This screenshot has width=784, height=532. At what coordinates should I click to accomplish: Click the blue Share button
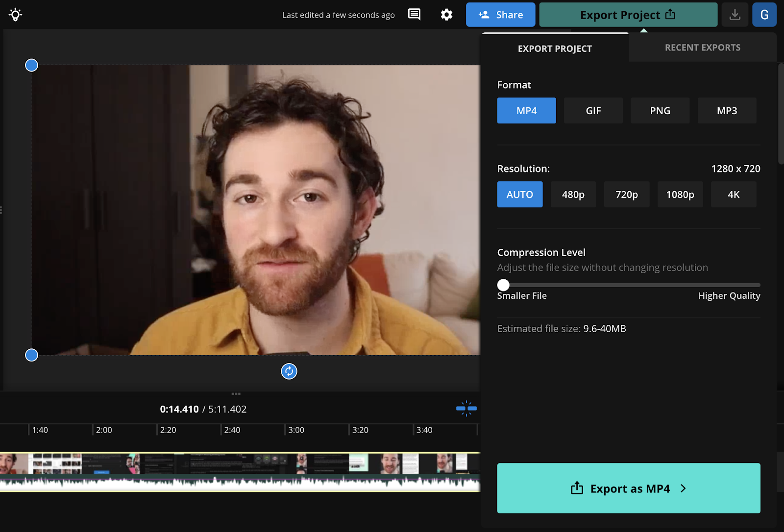point(501,15)
